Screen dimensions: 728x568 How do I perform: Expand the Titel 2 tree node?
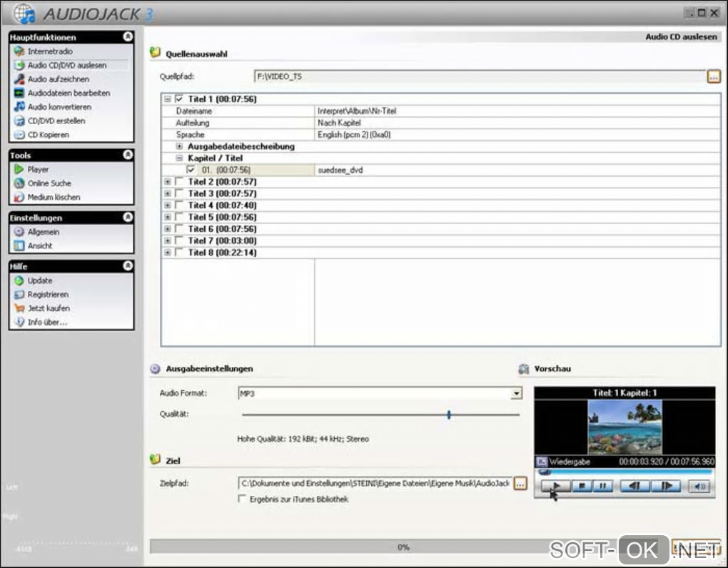[168, 181]
